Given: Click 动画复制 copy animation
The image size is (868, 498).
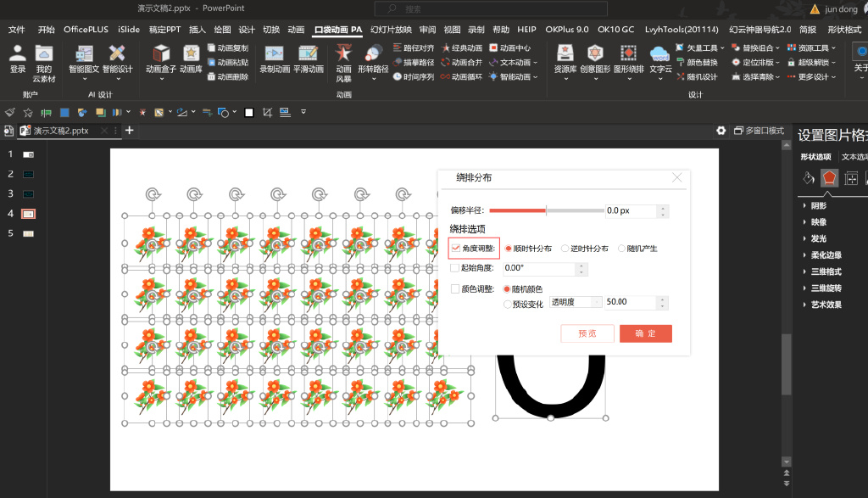Looking at the screenshot, I should [228, 48].
